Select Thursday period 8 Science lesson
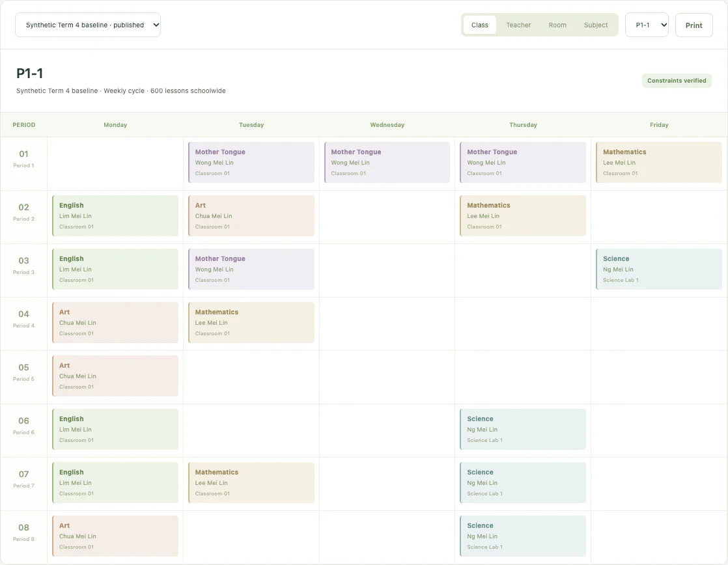728x565 pixels. coord(523,536)
